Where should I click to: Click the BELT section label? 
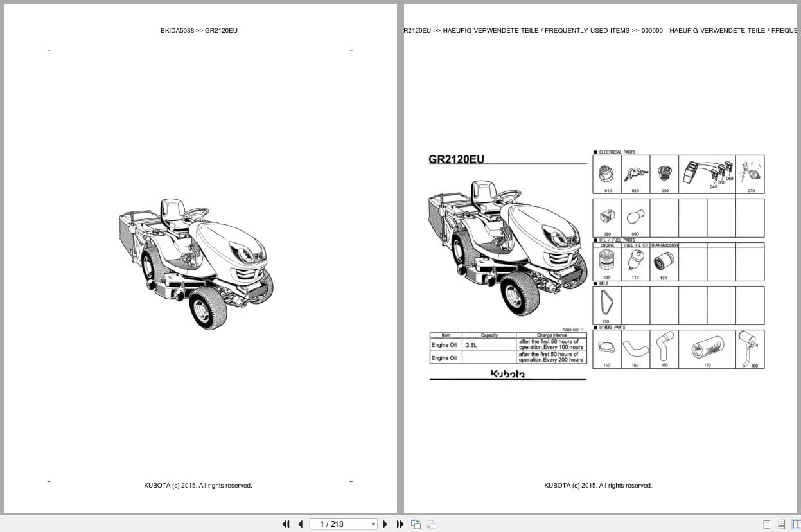[603, 284]
